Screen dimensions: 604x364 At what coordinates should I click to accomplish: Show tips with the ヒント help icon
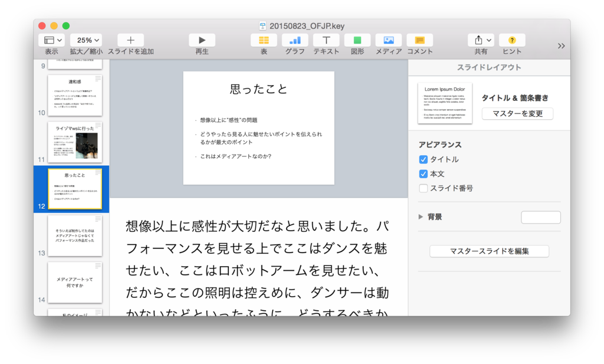pos(512,40)
